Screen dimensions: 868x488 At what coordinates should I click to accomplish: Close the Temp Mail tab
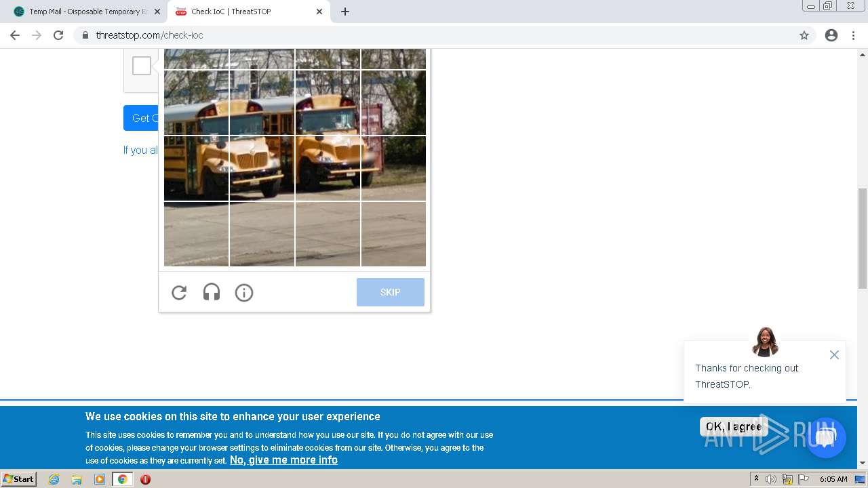158,12
